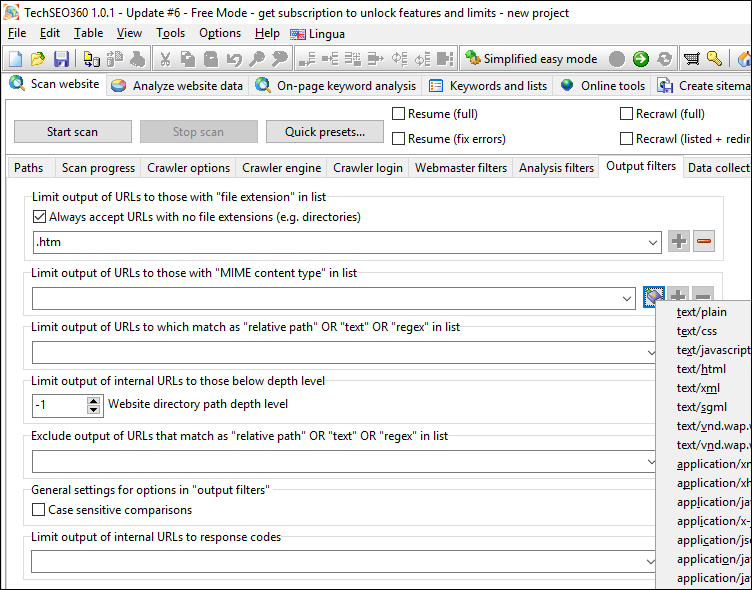This screenshot has height=590, width=752.
Task: Click the Save project floppy disk icon
Action: point(61,59)
